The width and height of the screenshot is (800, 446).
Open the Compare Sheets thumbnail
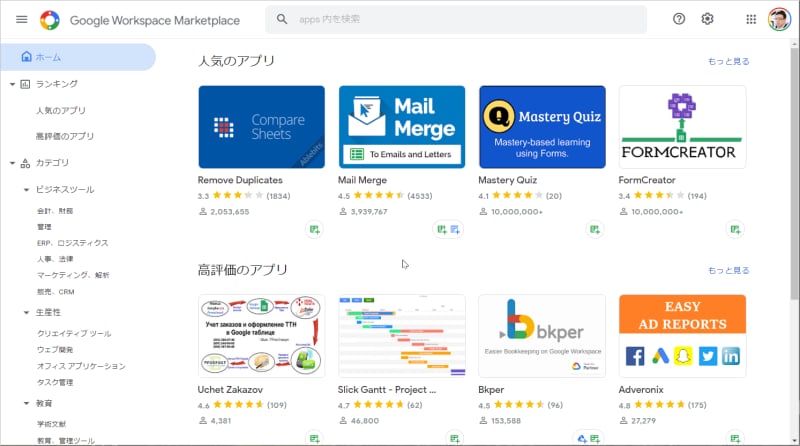[261, 127]
